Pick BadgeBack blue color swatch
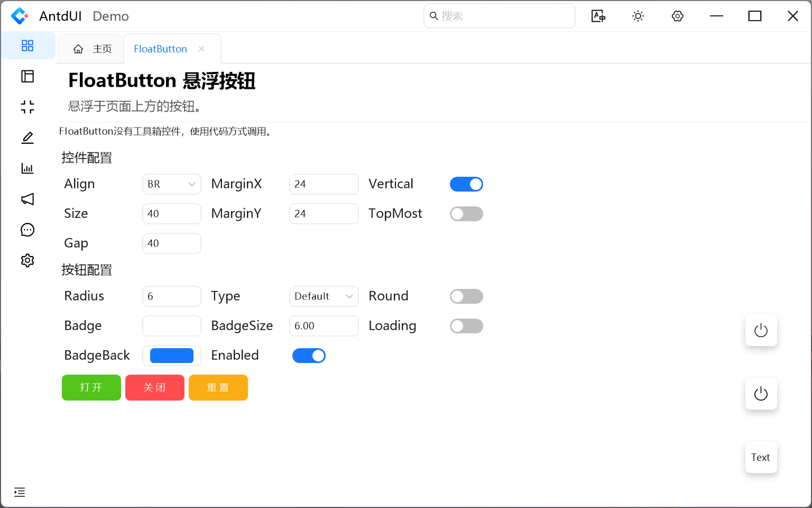The width and height of the screenshot is (812, 508). [172, 356]
